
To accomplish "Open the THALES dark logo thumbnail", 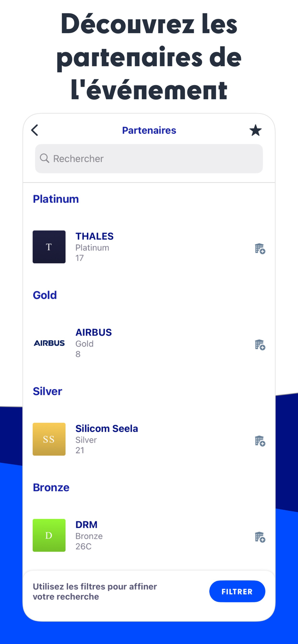I will tap(49, 247).
